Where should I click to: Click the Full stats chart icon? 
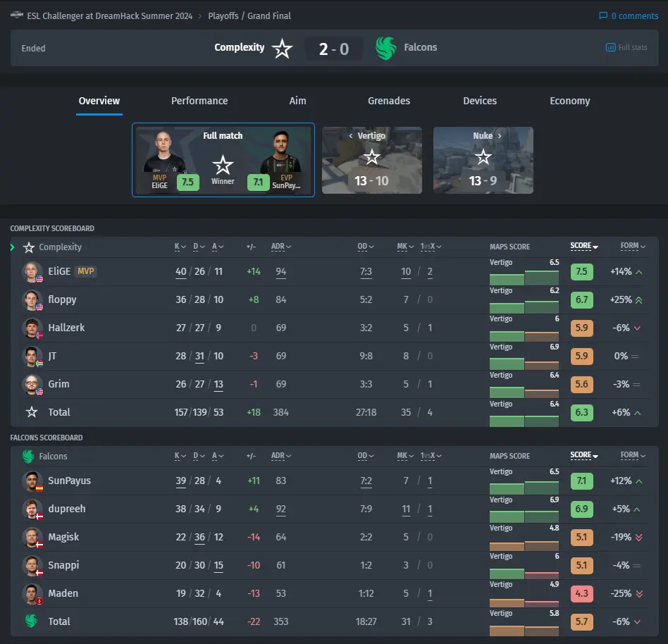pos(610,47)
